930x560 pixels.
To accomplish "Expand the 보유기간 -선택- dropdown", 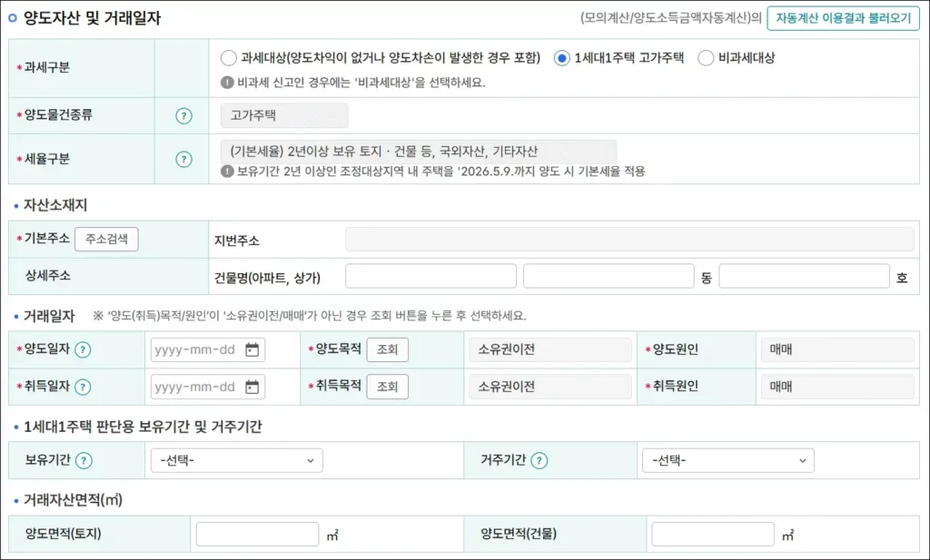I will click(237, 460).
